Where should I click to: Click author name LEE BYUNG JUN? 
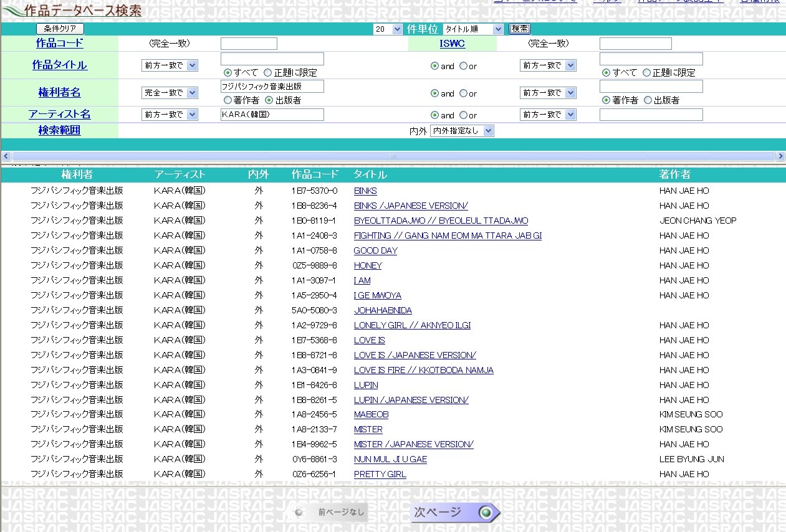pos(692,459)
